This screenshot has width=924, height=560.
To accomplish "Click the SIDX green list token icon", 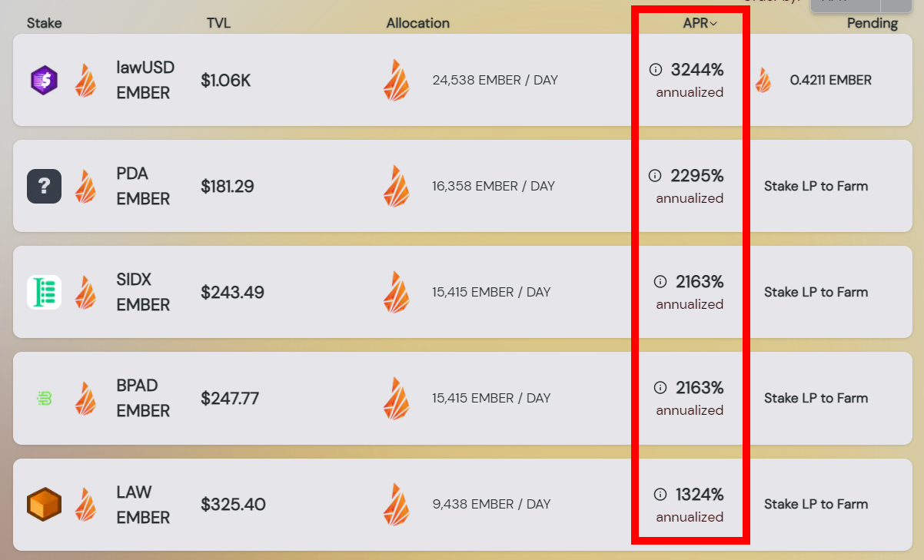I will (44, 292).
